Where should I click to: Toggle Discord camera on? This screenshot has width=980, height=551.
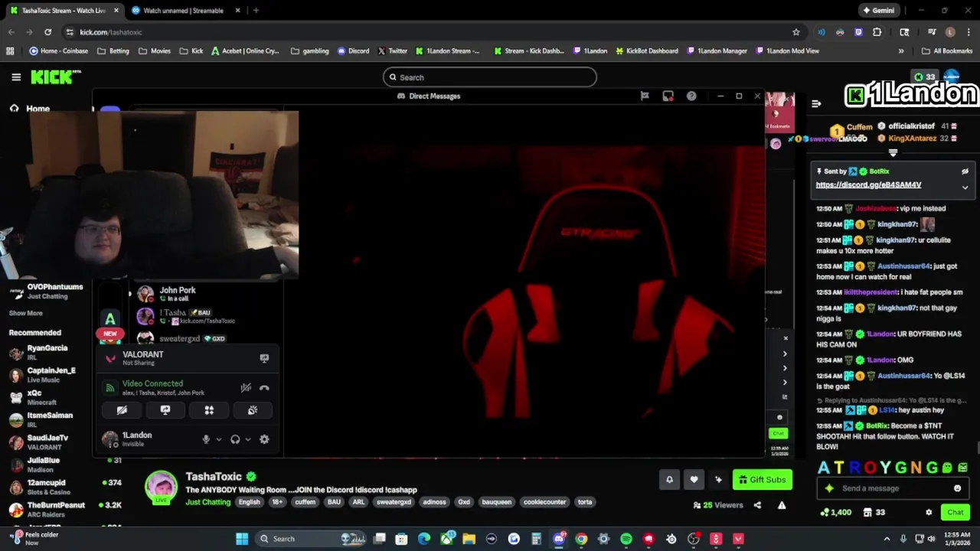[x=122, y=410]
